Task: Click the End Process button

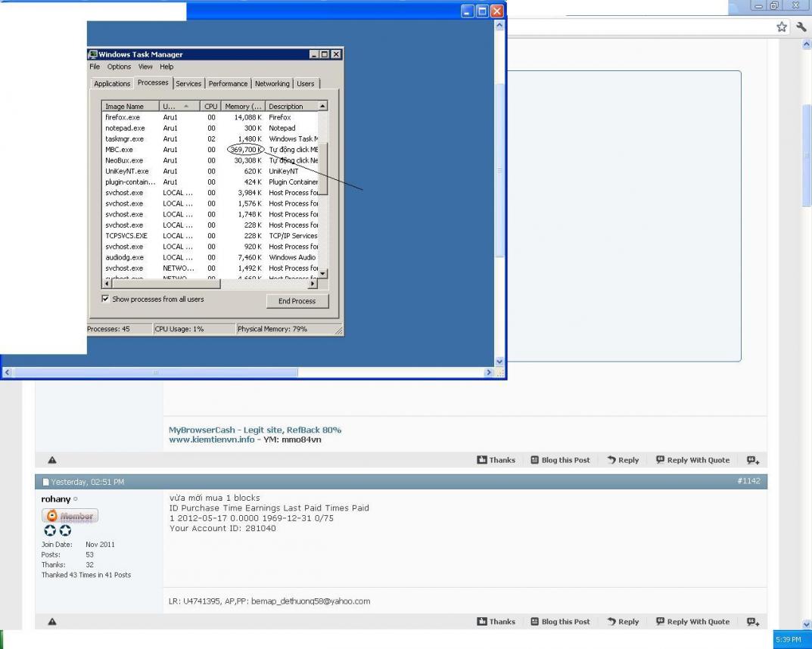Action: [297, 301]
